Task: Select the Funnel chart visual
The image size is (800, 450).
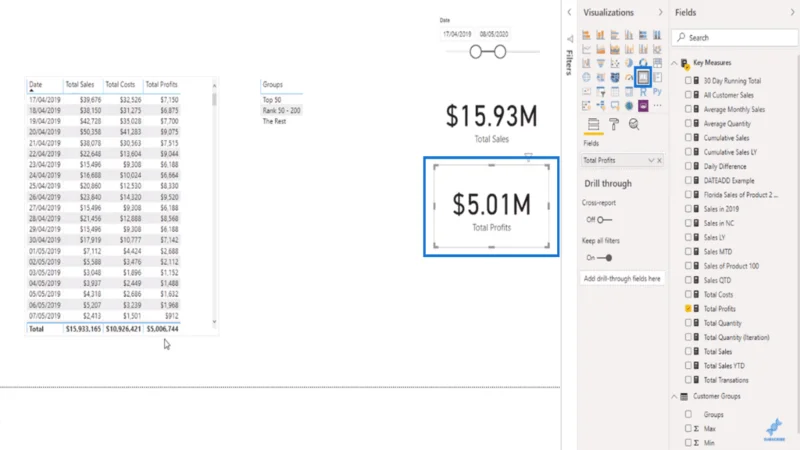Action: point(601,63)
